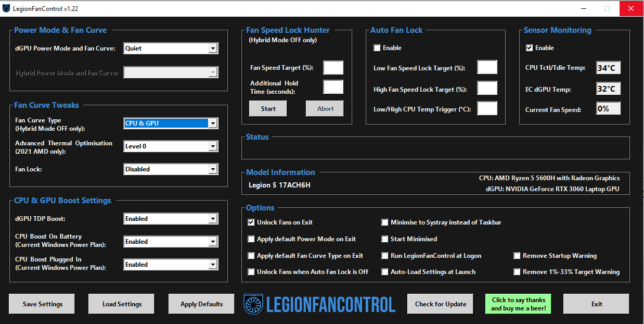Viewport: 644px width, 324px height.
Task: Click the Abort button
Action: pos(325,108)
